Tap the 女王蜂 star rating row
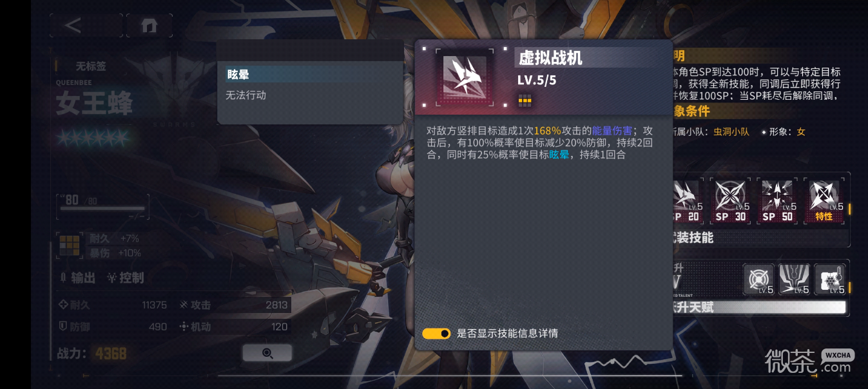This screenshot has width=868, height=389. click(92, 137)
